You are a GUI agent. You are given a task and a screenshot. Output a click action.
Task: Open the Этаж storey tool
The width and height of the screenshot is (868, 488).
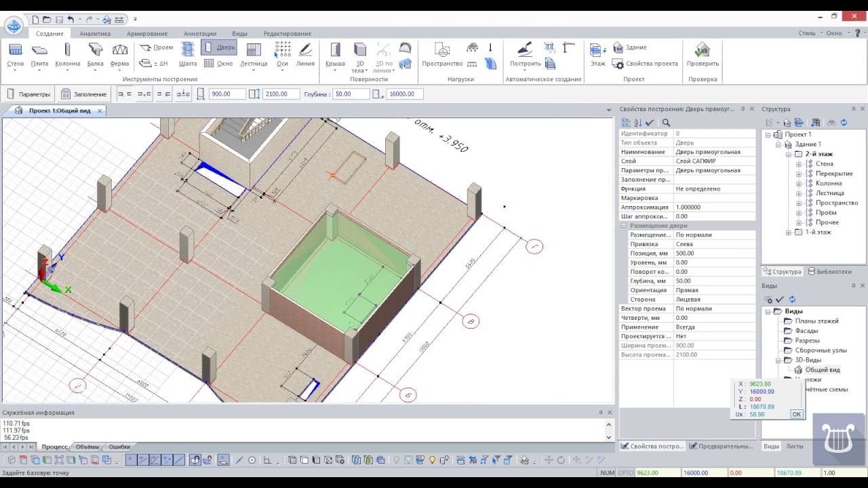click(x=597, y=56)
